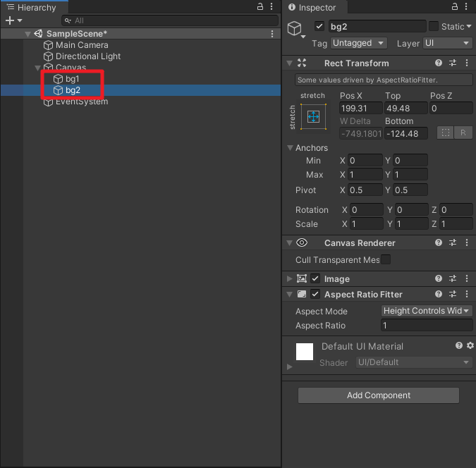The width and height of the screenshot is (476, 468).
Task: Open Rect Transform presets
Action: (453, 63)
